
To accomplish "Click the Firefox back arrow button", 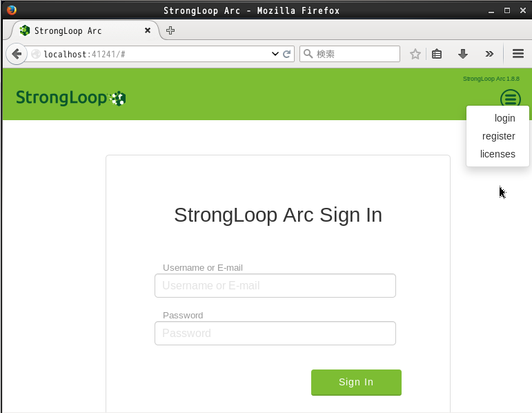I will pyautogui.click(x=17, y=54).
